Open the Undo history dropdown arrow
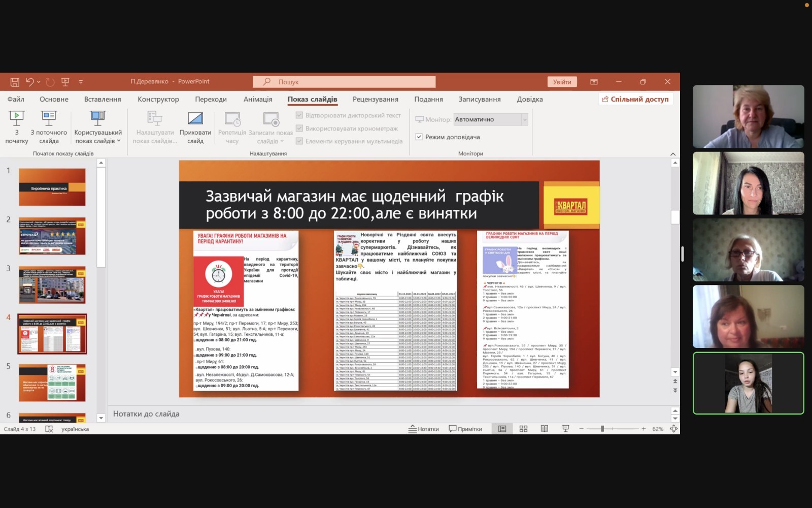812x508 pixels. [x=39, y=82]
